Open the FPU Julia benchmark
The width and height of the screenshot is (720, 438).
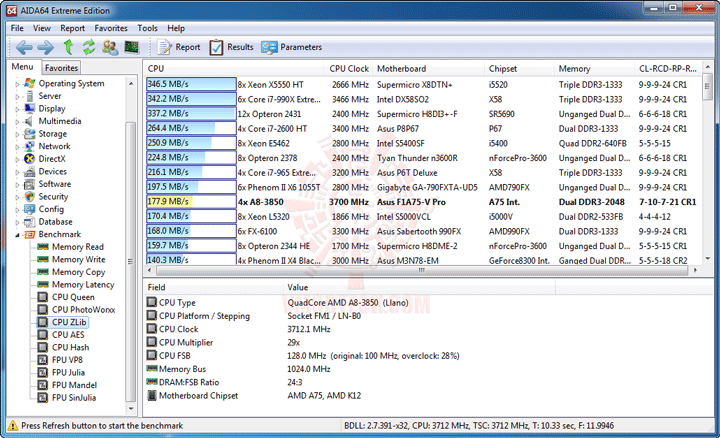[x=68, y=372]
